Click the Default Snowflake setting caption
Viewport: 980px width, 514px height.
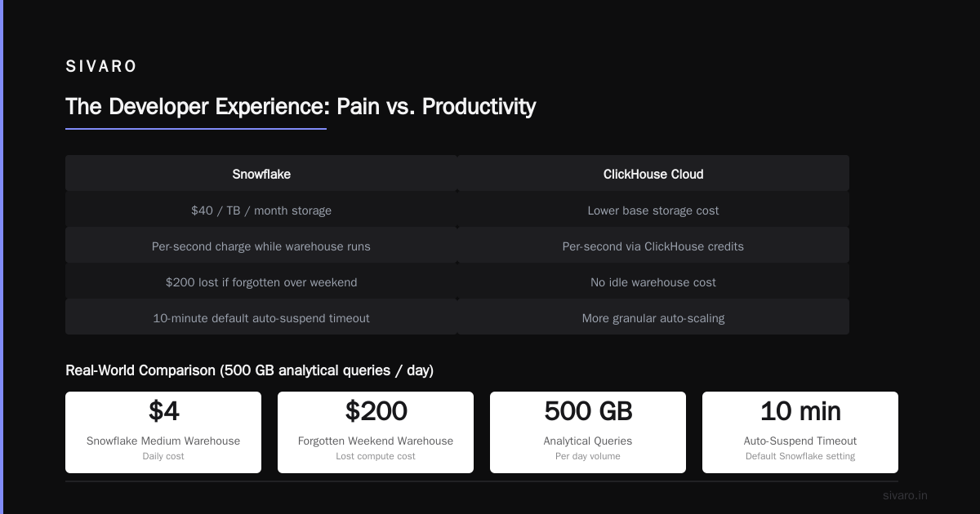coord(800,456)
